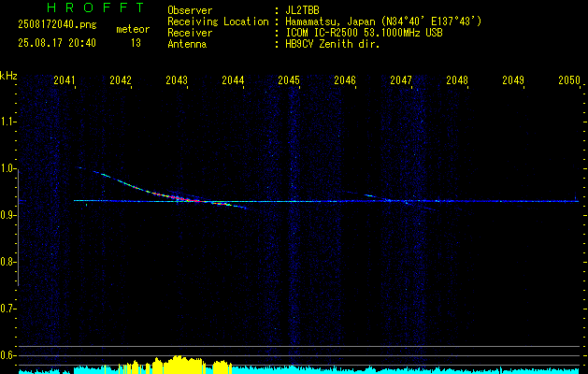The height and width of the screenshot is (374, 588).
Task: Click the 0.7 kHz axis label
Action: coord(8,309)
